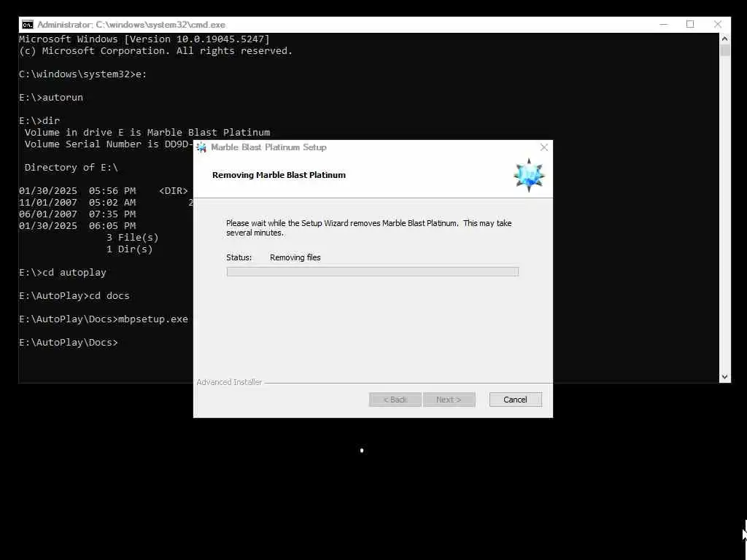The height and width of the screenshot is (560, 747).
Task: Click the 'E:\AutoPlay>cd docs' line
Action: tap(74, 296)
